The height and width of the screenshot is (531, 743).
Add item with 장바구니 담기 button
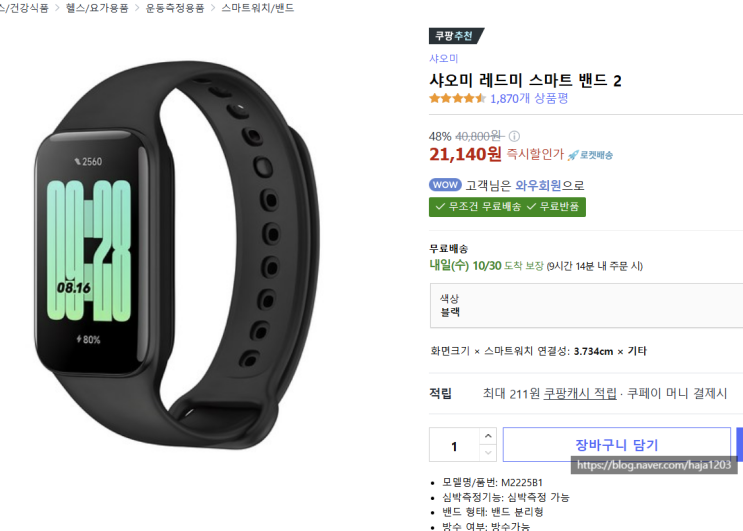(616, 444)
